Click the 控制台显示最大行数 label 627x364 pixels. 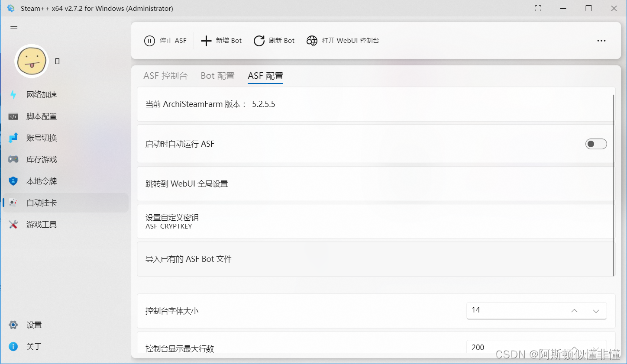tap(180, 348)
